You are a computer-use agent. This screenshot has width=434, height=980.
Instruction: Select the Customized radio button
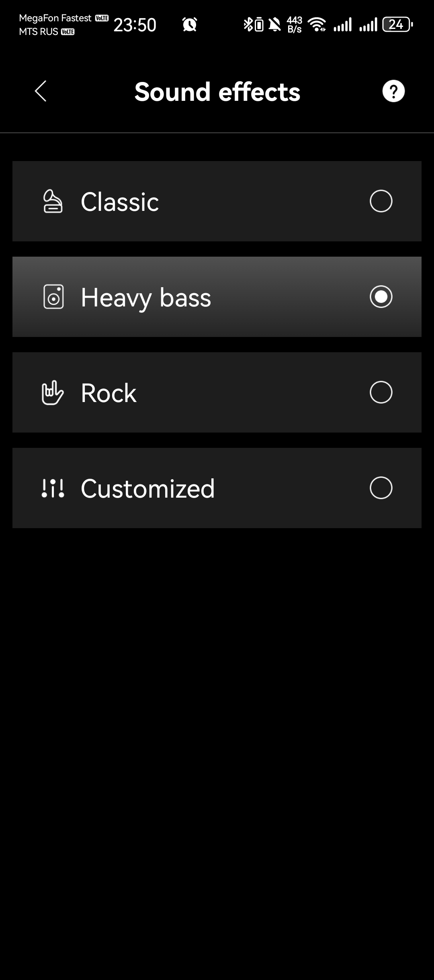[381, 488]
